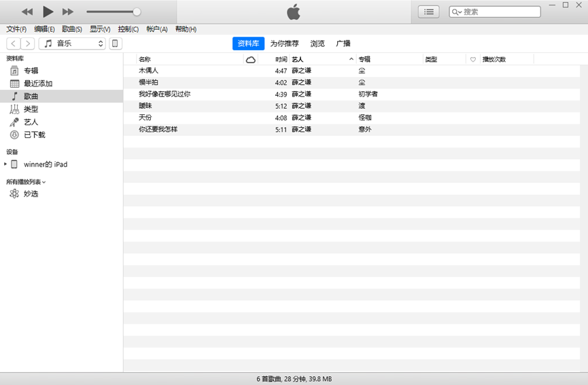Image resolution: width=588 pixels, height=385 pixels.
Task: Open the 编辑(E) menu
Action: 44,29
